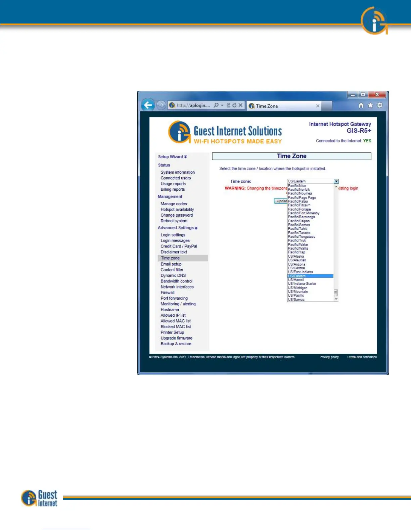Expand the Setup Wizard menu
Image resolution: width=411 pixels, height=532 pixels.
[x=173, y=157]
